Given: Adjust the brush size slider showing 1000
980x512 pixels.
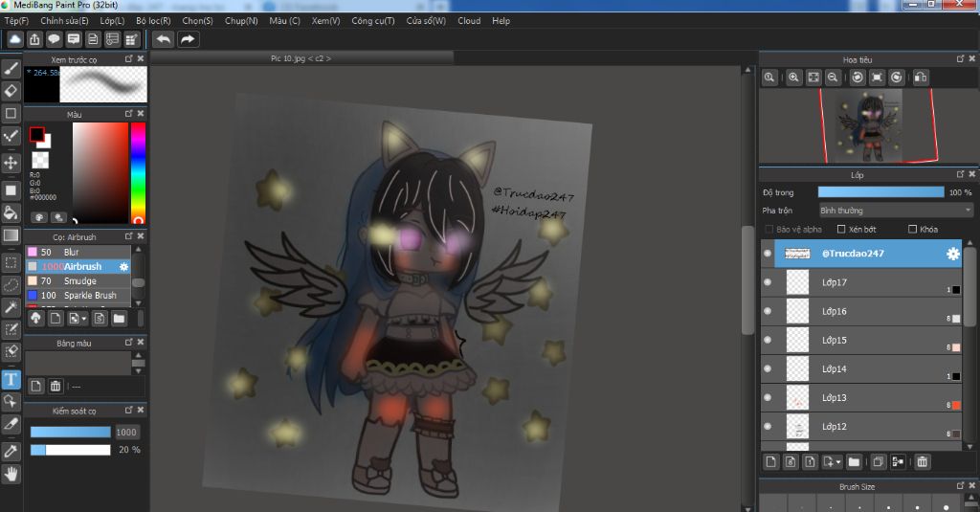Looking at the screenshot, I should point(70,432).
